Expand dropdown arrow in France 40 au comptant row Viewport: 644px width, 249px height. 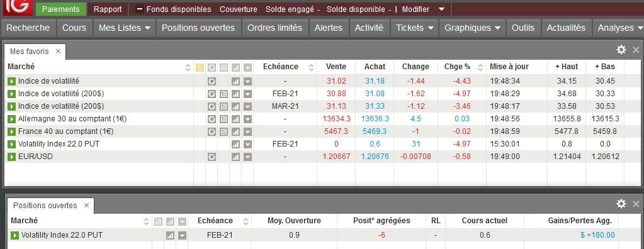pos(247,131)
